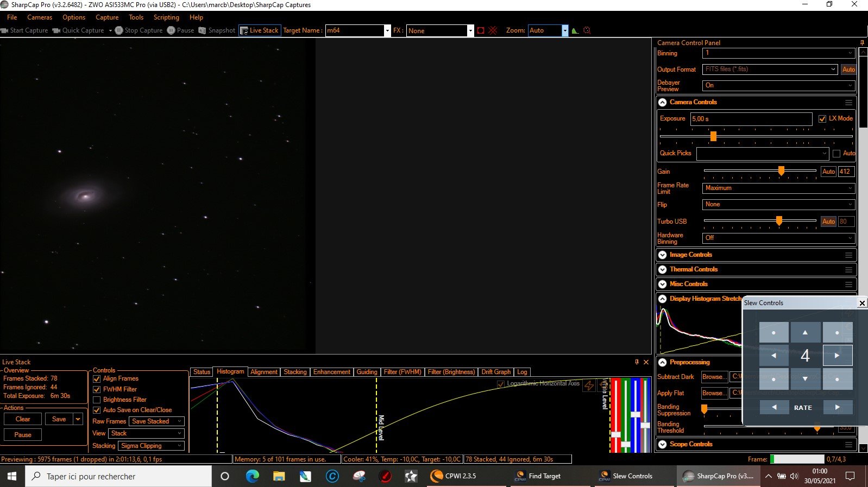Image resolution: width=868 pixels, height=487 pixels.
Task: Click the Exposure slider handle
Action: pyautogui.click(x=713, y=136)
